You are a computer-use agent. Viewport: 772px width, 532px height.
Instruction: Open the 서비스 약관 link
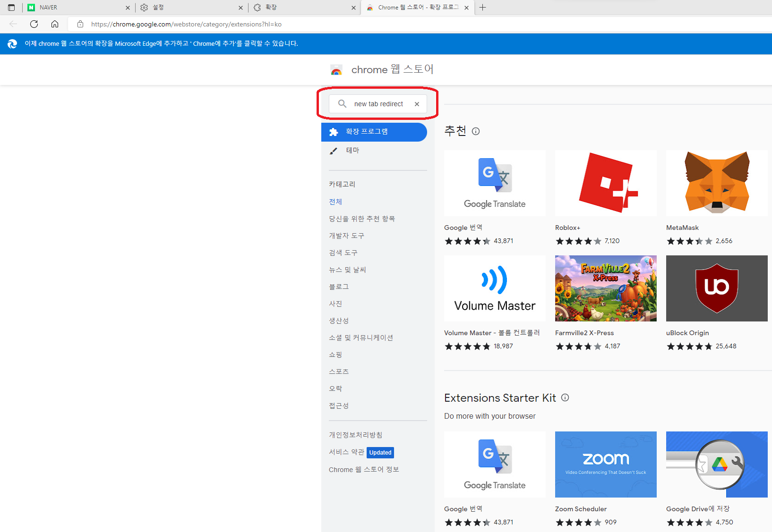(346, 452)
